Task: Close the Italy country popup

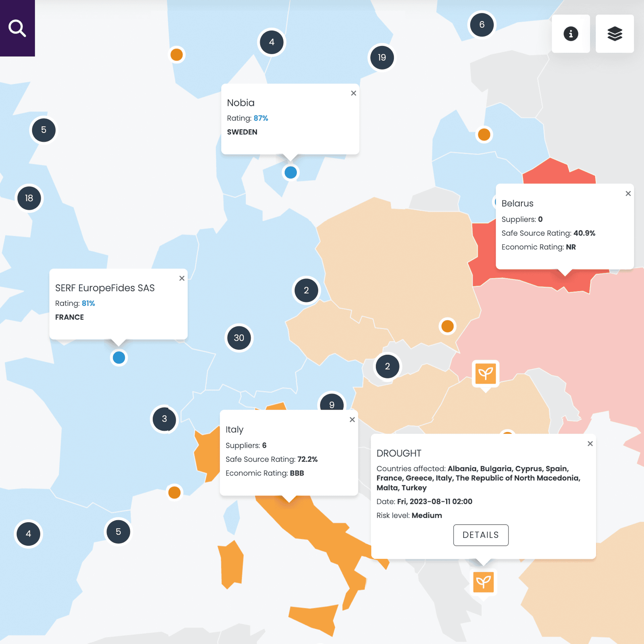Action: pyautogui.click(x=352, y=420)
